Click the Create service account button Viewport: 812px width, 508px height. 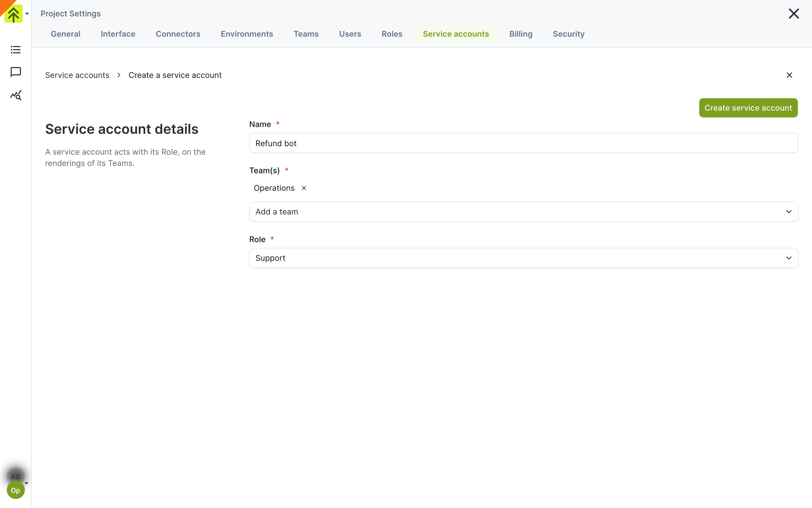(748, 108)
